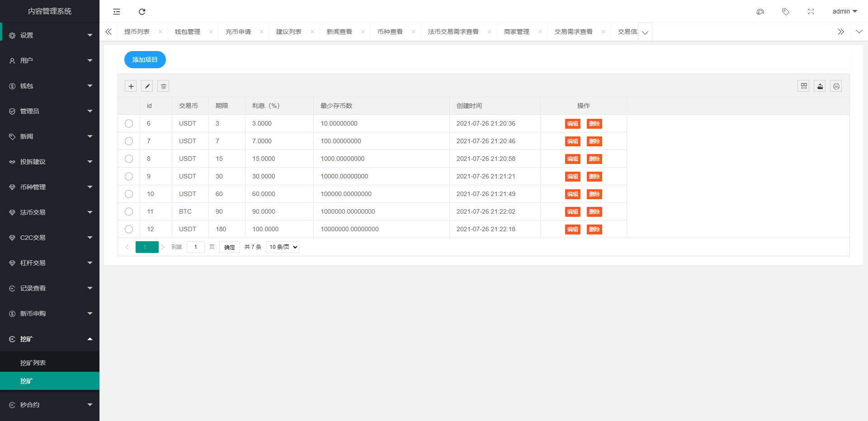Click the 确定 pagination confirm button
Image resolution: width=868 pixels, height=421 pixels.
point(229,247)
